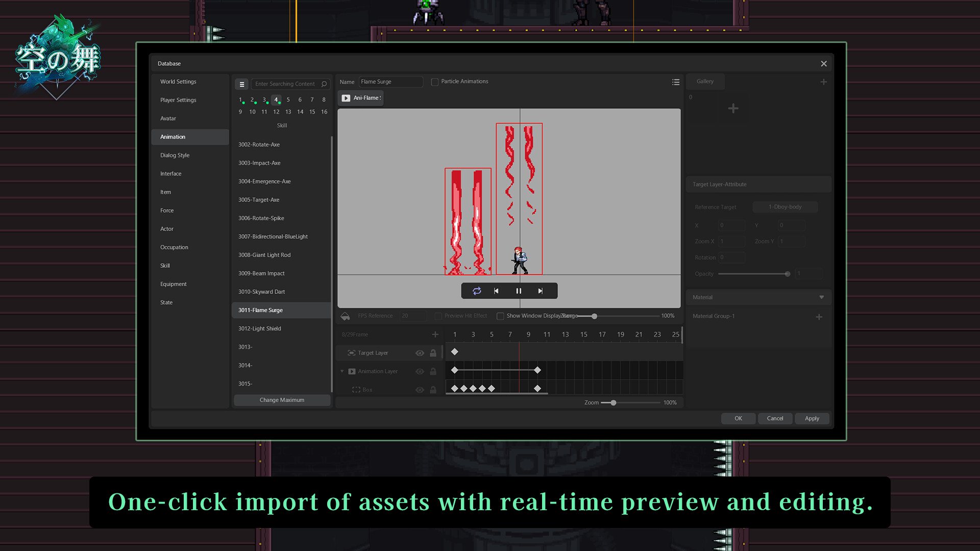The height and width of the screenshot is (551, 980).
Task: Pause the animation preview
Action: (519, 291)
